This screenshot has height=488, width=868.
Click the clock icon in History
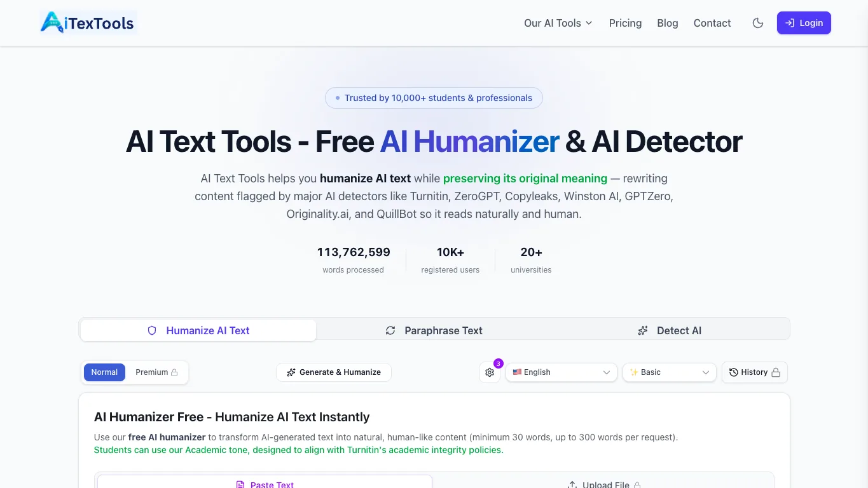(734, 372)
